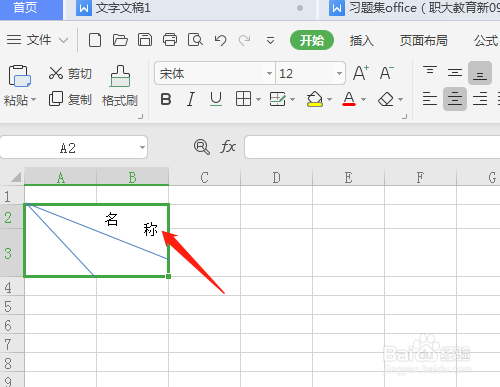
Task: Click the eraser clear formatting icon
Action: click(386, 99)
